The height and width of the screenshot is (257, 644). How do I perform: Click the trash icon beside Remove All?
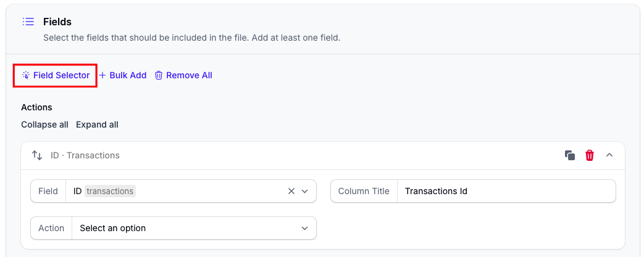pyautogui.click(x=159, y=75)
